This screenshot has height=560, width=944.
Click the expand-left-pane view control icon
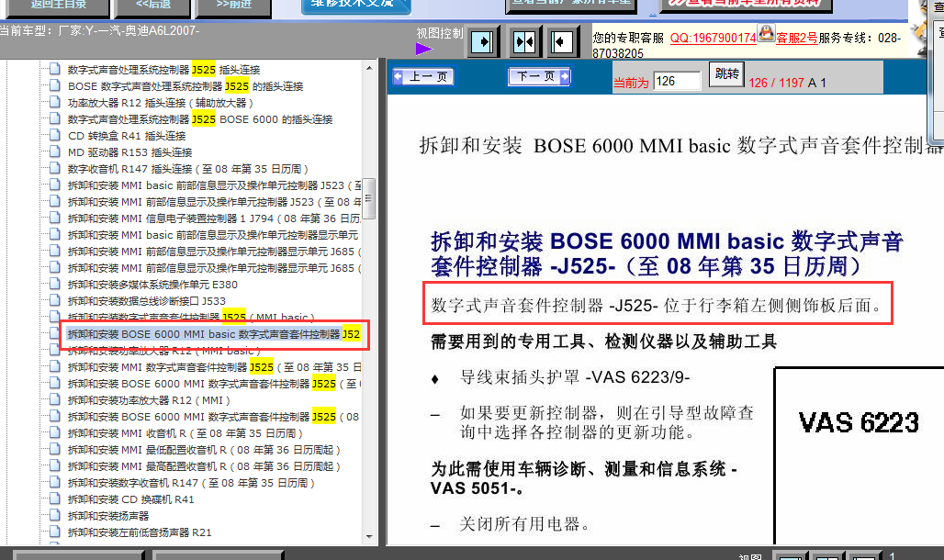pyautogui.click(x=562, y=42)
